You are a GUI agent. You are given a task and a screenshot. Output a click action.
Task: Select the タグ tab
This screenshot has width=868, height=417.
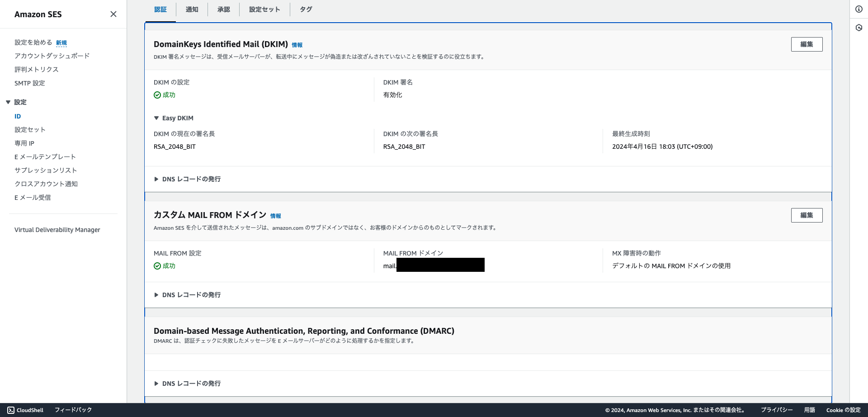[x=306, y=9]
